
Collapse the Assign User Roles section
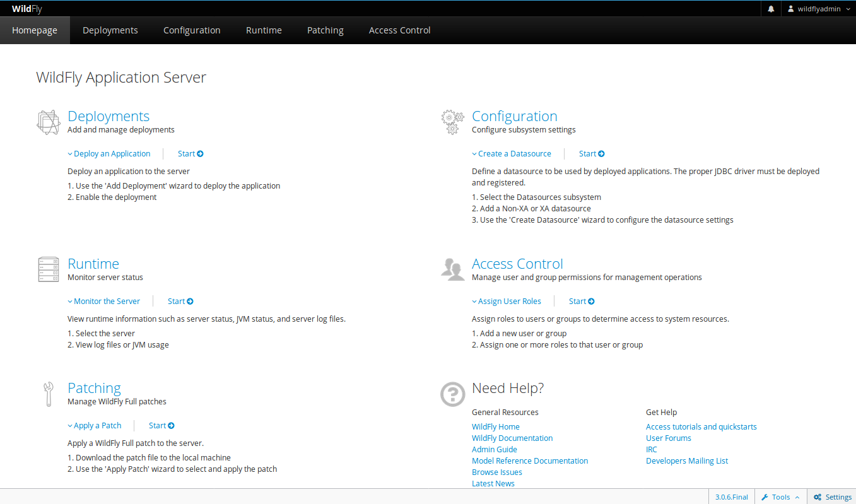(507, 301)
